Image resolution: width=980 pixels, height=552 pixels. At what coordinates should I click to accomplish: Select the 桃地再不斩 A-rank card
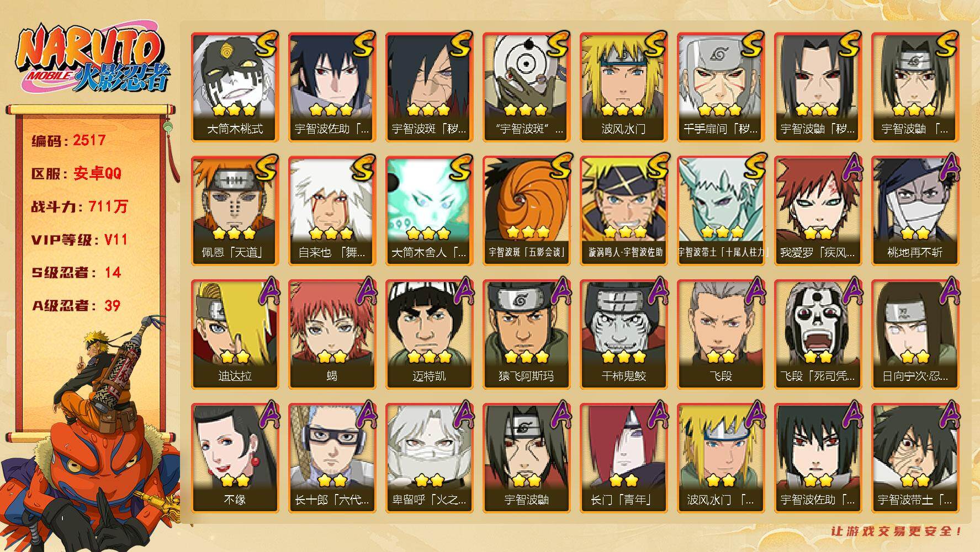click(915, 211)
